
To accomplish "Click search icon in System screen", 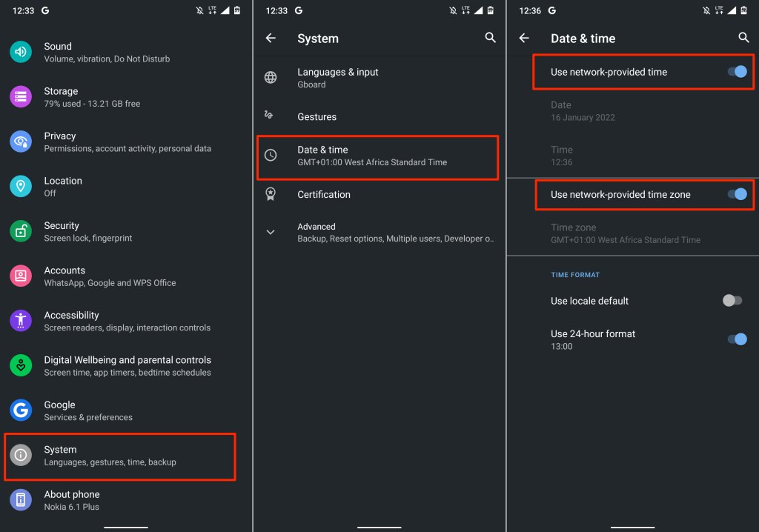I will 490,38.
